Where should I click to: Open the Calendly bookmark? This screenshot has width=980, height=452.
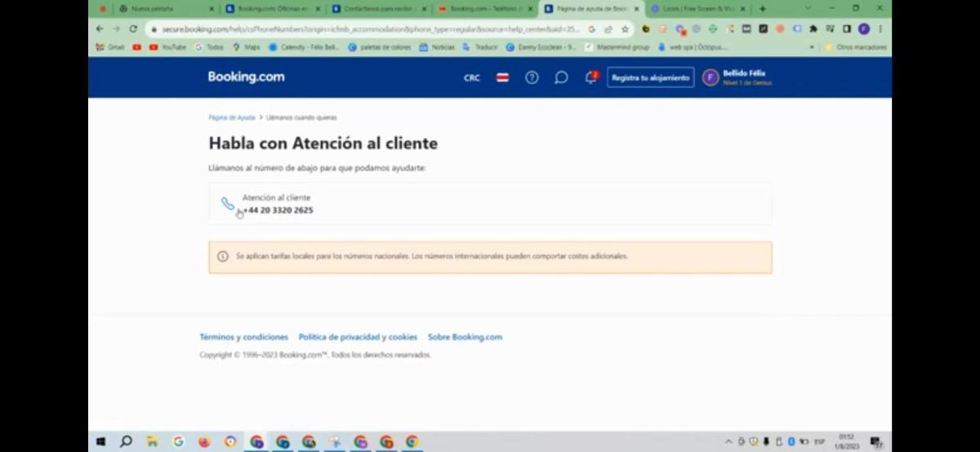point(304,47)
